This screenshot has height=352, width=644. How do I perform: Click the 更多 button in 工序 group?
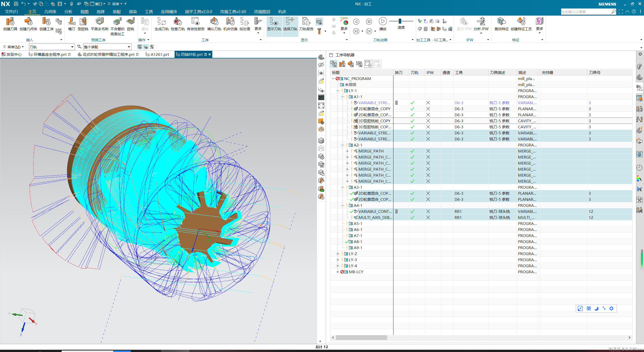[x=258, y=25]
